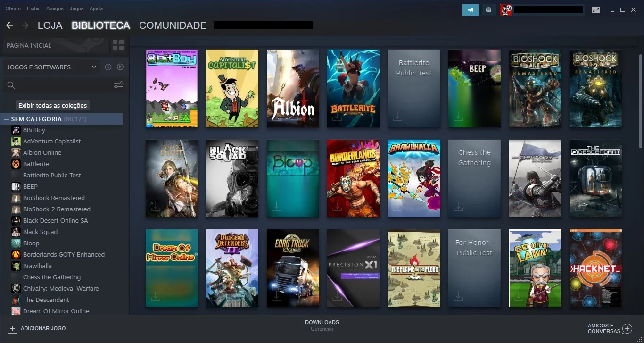Click the Borderlands GOTY Enhanced list icon
644x343 pixels.
tap(16, 254)
